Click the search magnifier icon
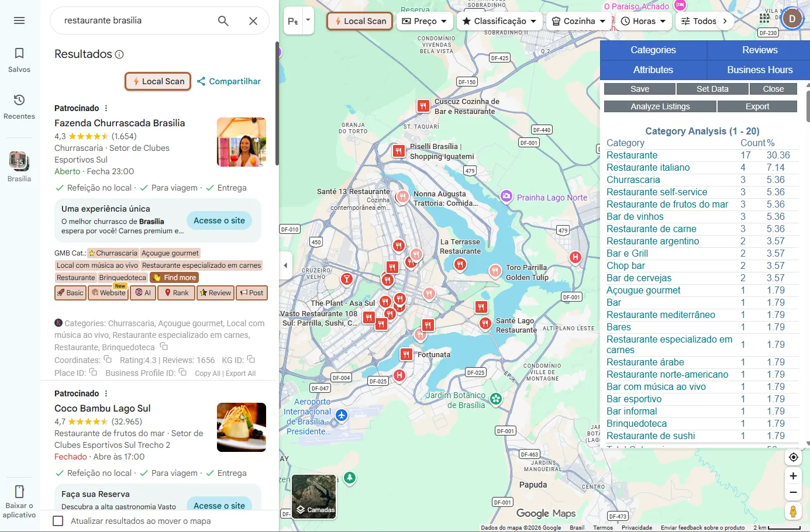 223,21
